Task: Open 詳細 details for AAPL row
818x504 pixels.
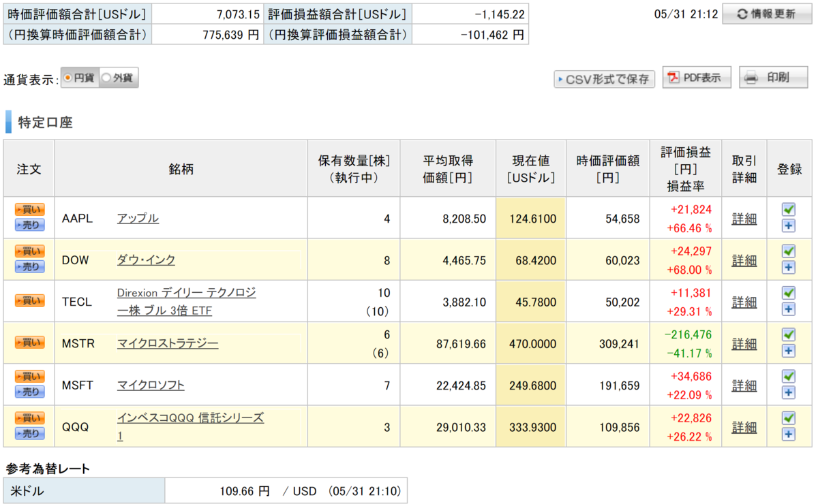Action: [744, 219]
